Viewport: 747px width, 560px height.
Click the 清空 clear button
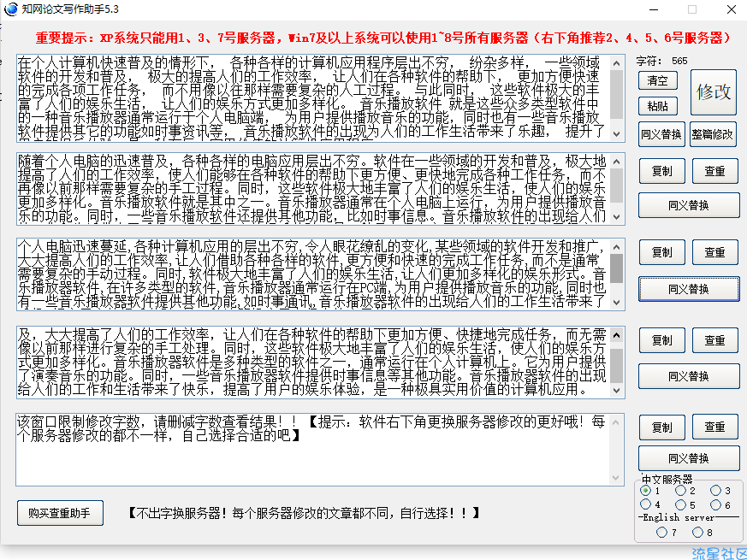click(657, 80)
